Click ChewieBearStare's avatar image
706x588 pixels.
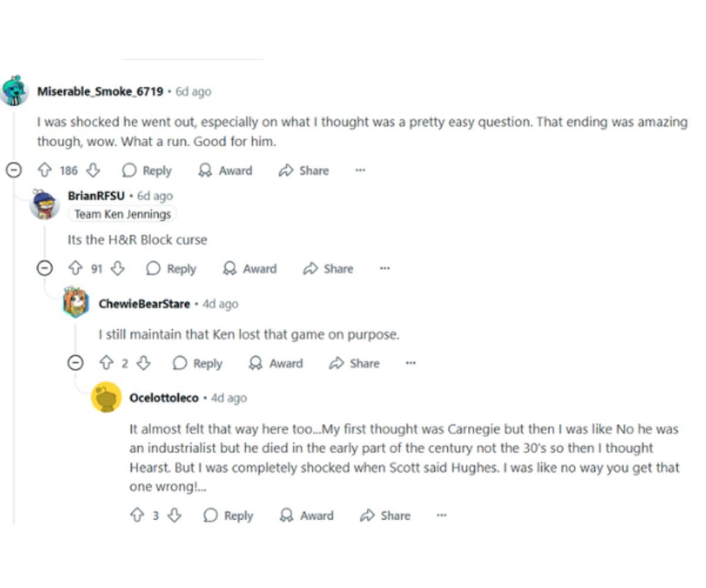[75, 304]
